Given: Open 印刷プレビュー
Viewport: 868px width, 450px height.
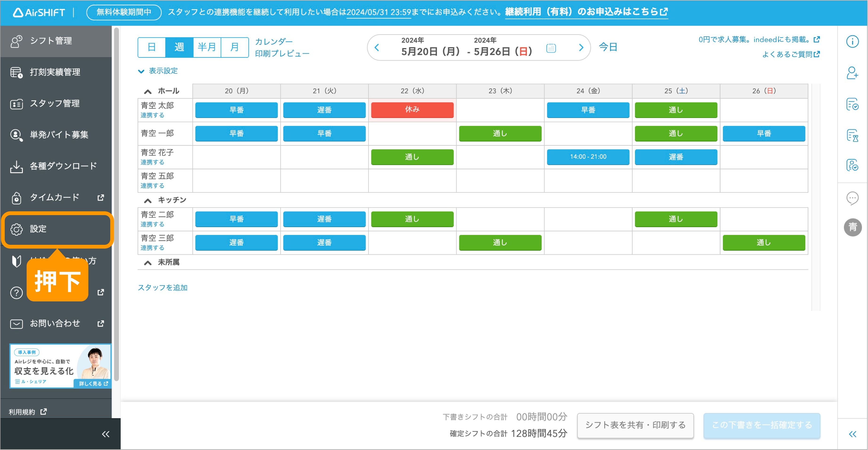Looking at the screenshot, I should [x=282, y=54].
